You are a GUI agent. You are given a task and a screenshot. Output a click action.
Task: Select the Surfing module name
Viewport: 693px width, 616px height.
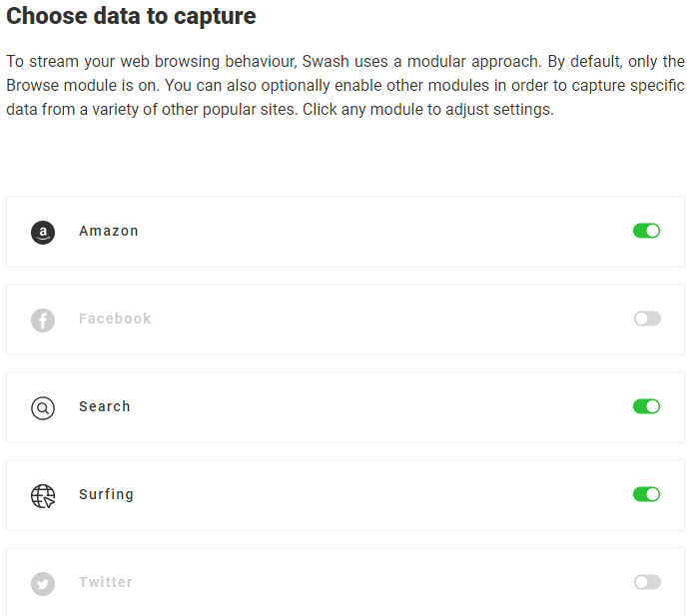(106, 494)
